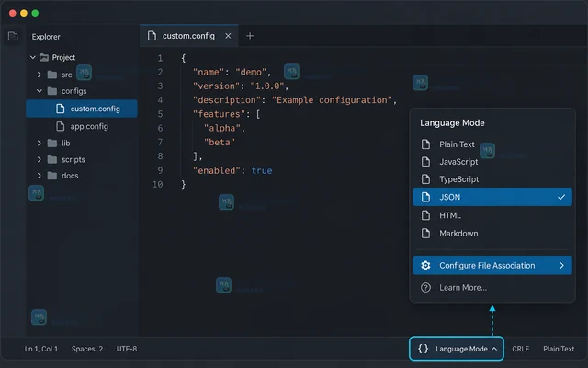Image resolution: width=588 pixels, height=368 pixels.
Task: Click the true value on line 9
Action: [x=262, y=171]
